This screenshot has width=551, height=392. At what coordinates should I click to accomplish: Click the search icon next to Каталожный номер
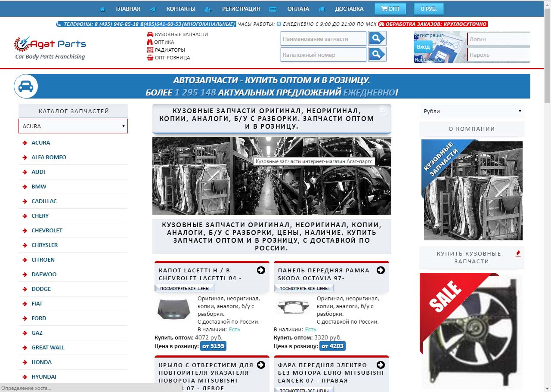378,54
